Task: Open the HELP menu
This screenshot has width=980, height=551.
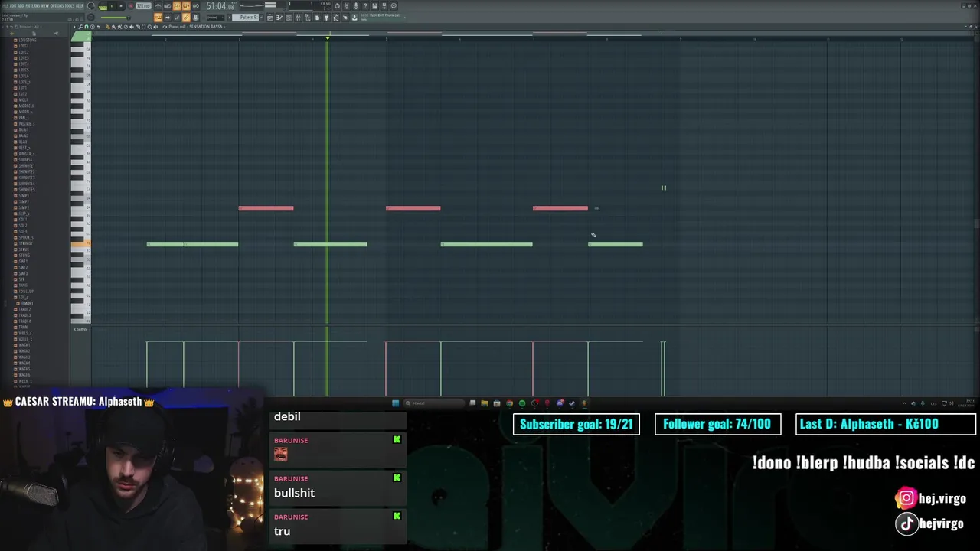Action: [80, 6]
